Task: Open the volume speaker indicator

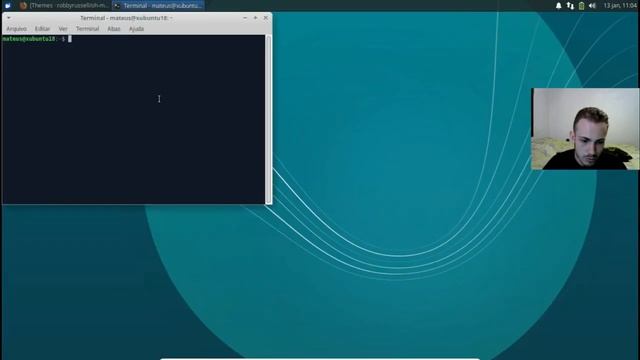Action: coord(592,6)
